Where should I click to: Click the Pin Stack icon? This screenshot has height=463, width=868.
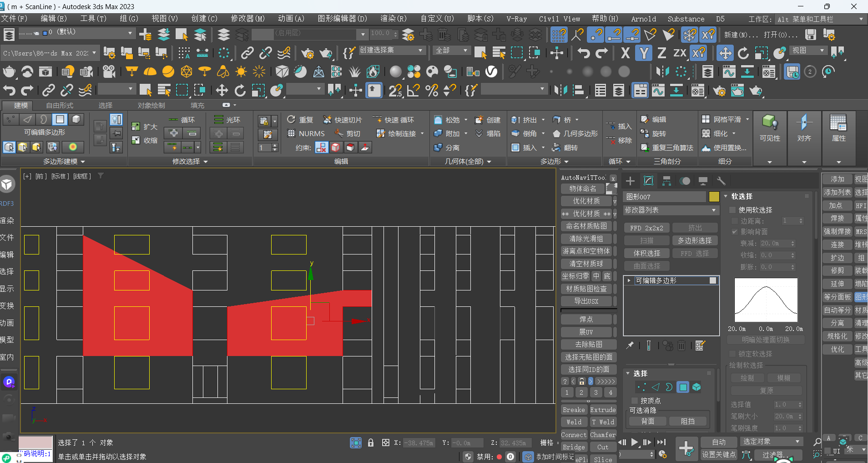tap(630, 346)
